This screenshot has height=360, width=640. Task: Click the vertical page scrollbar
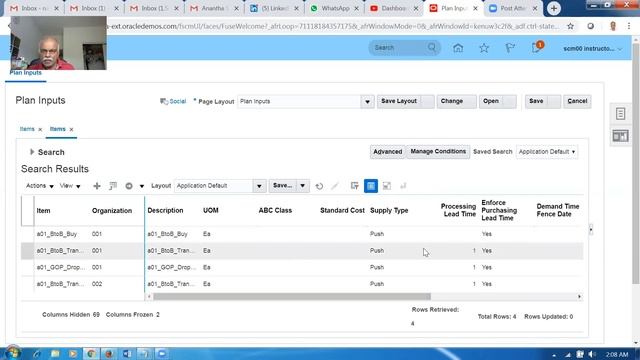(636, 163)
